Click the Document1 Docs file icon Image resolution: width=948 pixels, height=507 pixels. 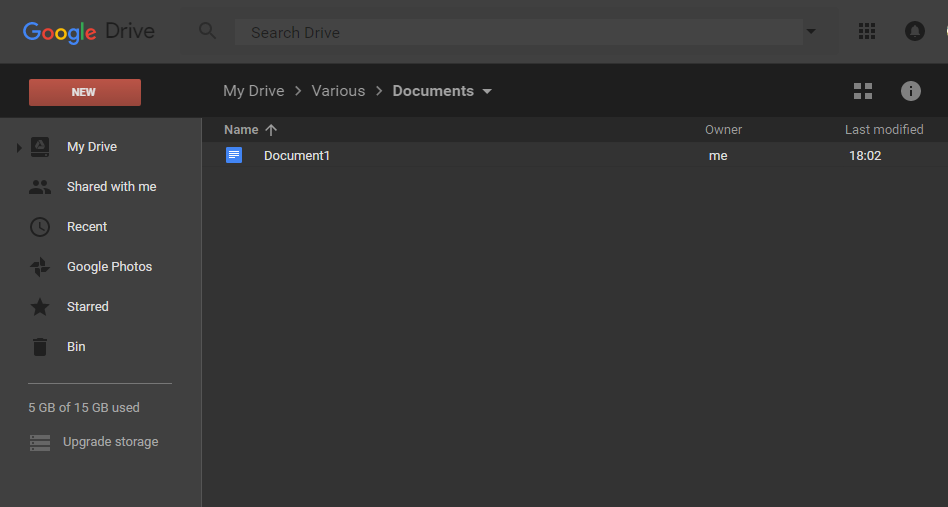coord(234,155)
